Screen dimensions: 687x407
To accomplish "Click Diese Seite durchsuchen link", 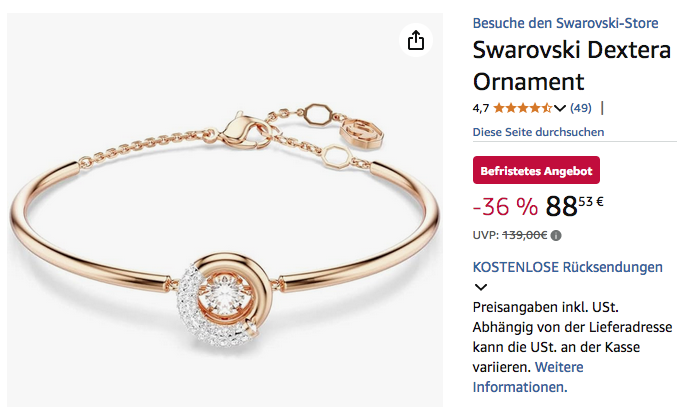I will coord(538,132).
